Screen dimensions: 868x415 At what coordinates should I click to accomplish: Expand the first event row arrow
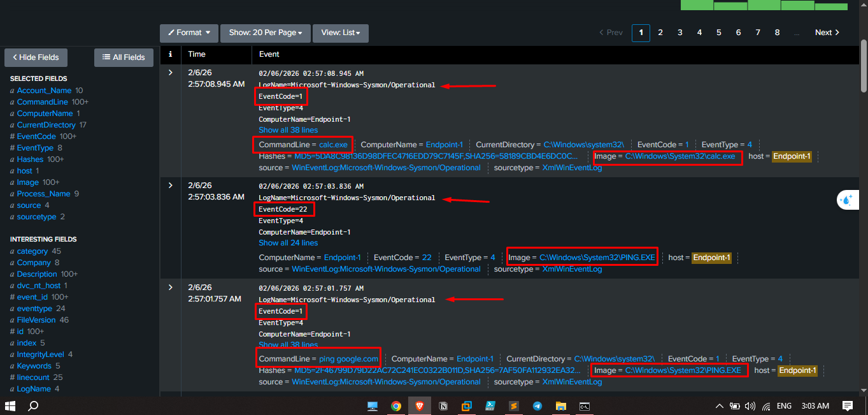[170, 72]
